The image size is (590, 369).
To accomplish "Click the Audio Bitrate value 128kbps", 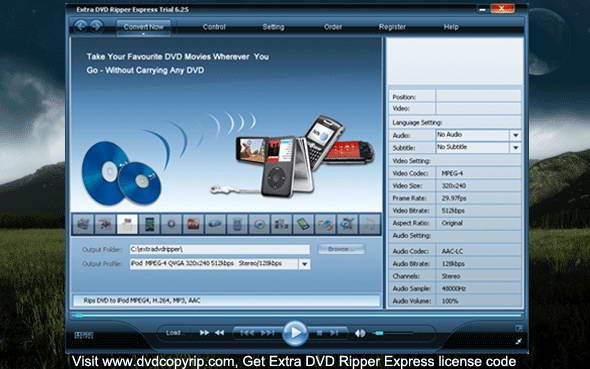I will (453, 264).
